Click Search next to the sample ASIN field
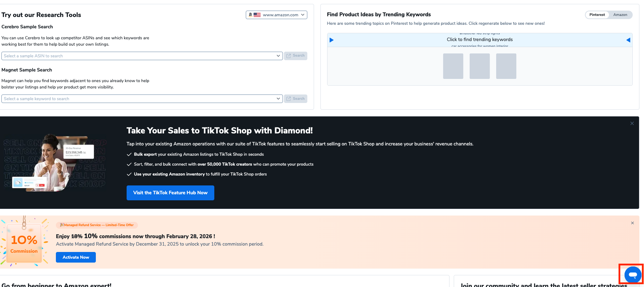This screenshot has width=644, height=287. click(295, 56)
